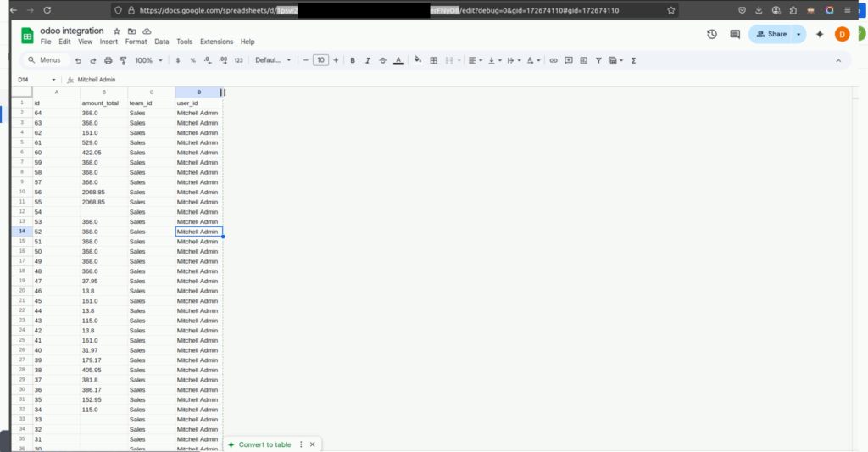Image resolution: width=868 pixels, height=452 pixels.
Task: Click the account avatar D
Action: click(842, 34)
